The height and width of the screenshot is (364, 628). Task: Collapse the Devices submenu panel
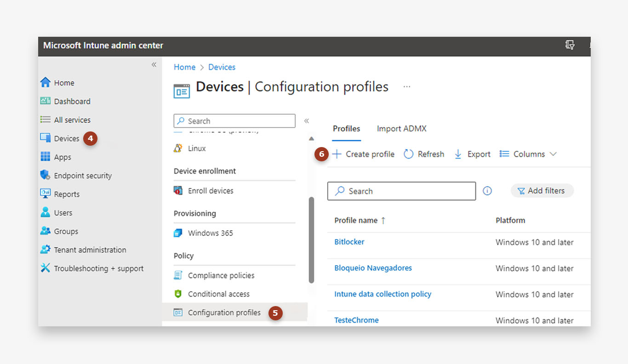tap(307, 121)
